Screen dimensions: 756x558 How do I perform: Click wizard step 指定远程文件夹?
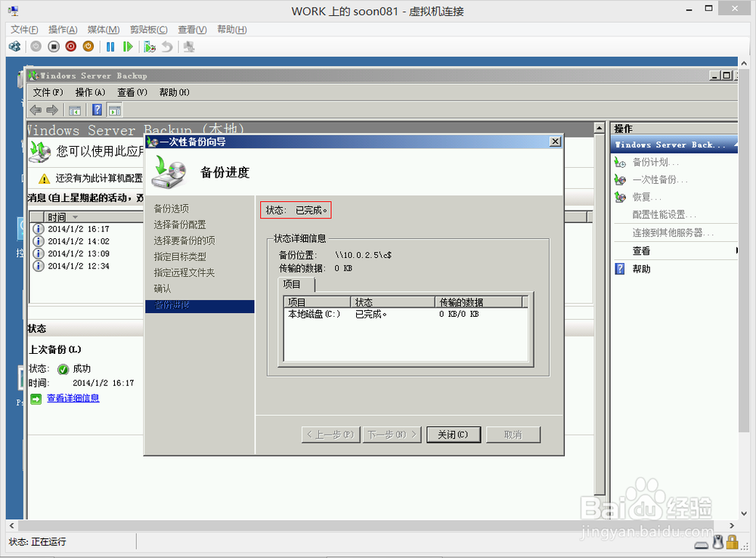click(184, 272)
